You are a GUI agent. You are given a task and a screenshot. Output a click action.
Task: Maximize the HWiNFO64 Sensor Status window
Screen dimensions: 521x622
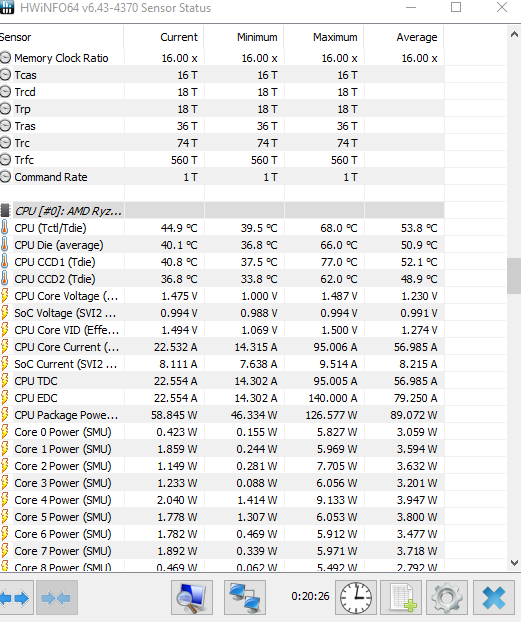click(x=456, y=7)
